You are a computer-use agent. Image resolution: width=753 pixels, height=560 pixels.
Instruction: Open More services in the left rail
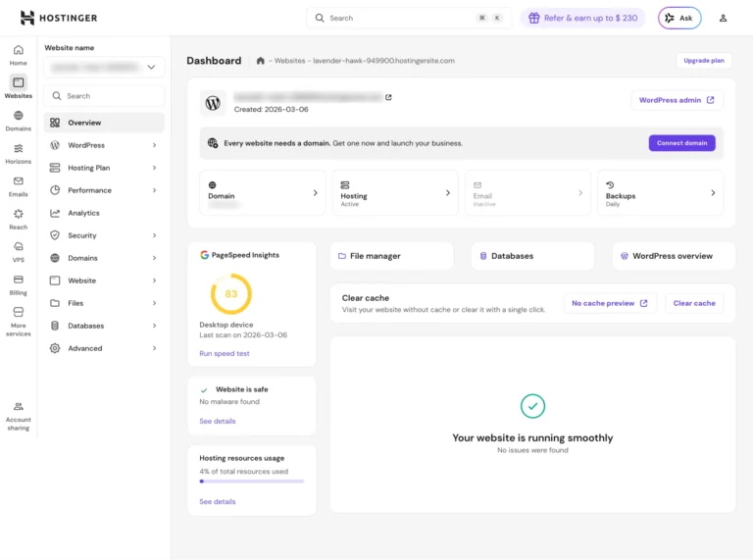(x=19, y=322)
